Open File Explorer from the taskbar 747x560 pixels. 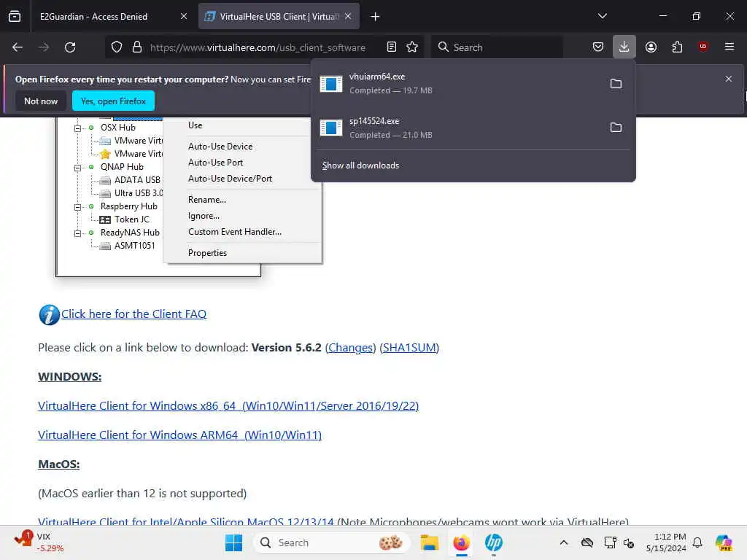point(429,542)
